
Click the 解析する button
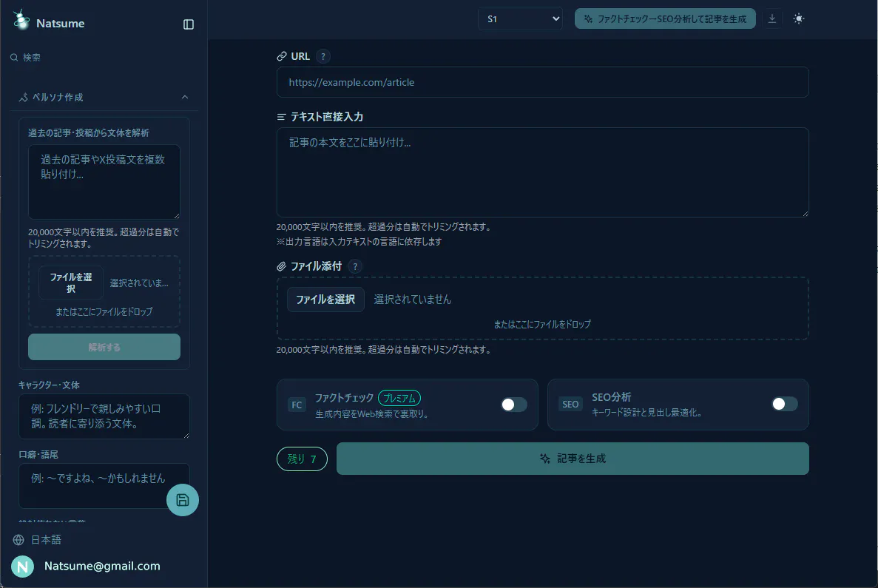[x=104, y=347]
